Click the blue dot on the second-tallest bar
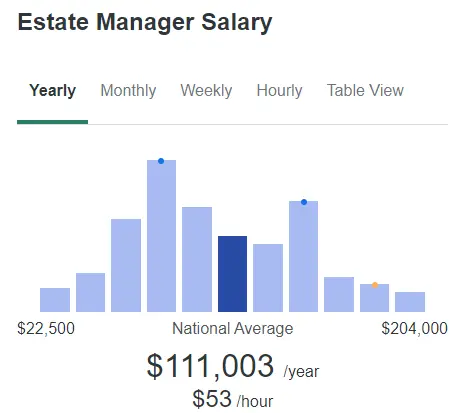Screen dimensions: 461x413 coord(304,202)
